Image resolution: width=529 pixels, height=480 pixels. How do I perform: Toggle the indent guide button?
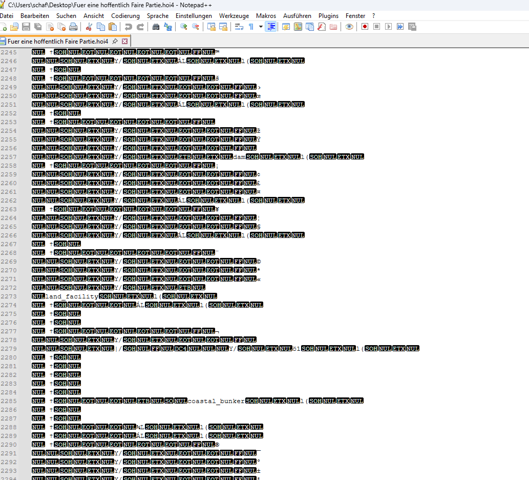tap(271, 27)
